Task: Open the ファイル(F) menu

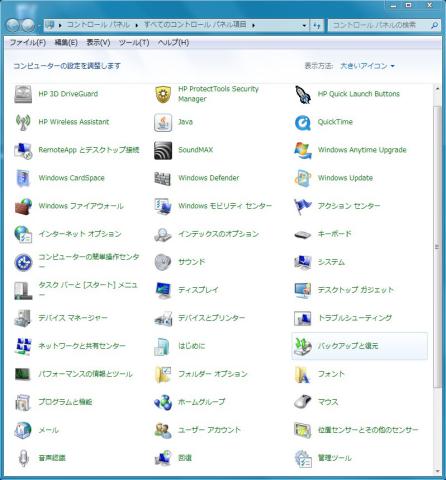Action: [x=28, y=43]
